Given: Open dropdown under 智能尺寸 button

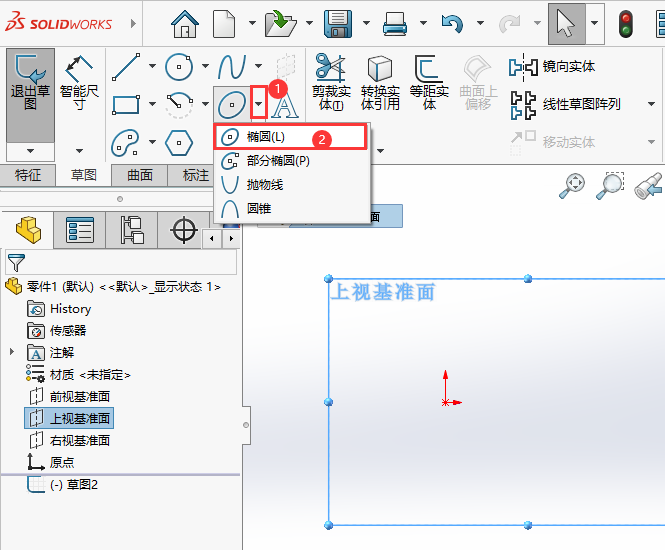Looking at the screenshot, I should coord(79,151).
